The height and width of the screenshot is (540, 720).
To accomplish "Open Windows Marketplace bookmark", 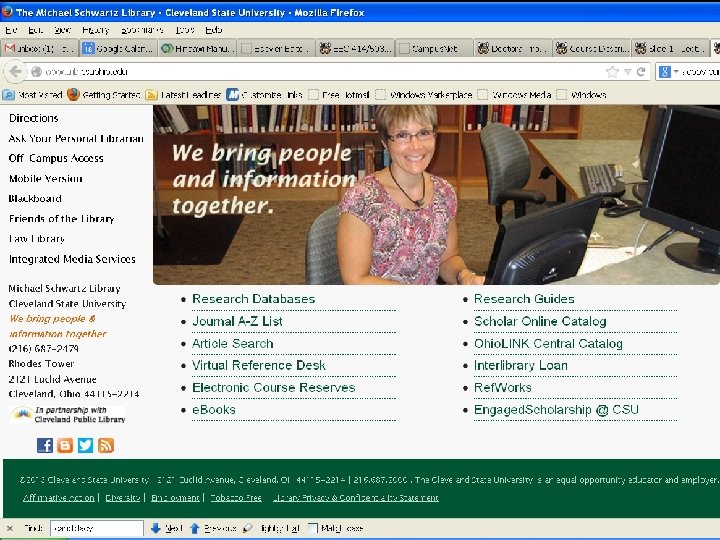I will click(x=424, y=95).
